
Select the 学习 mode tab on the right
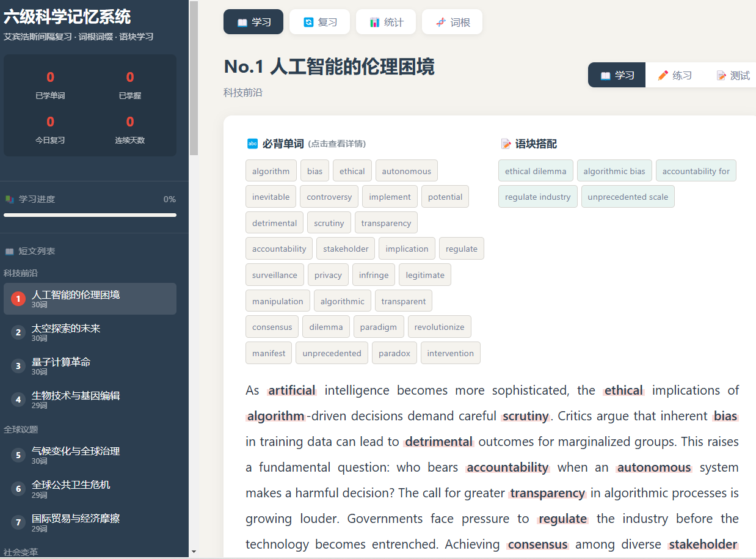[x=617, y=75]
